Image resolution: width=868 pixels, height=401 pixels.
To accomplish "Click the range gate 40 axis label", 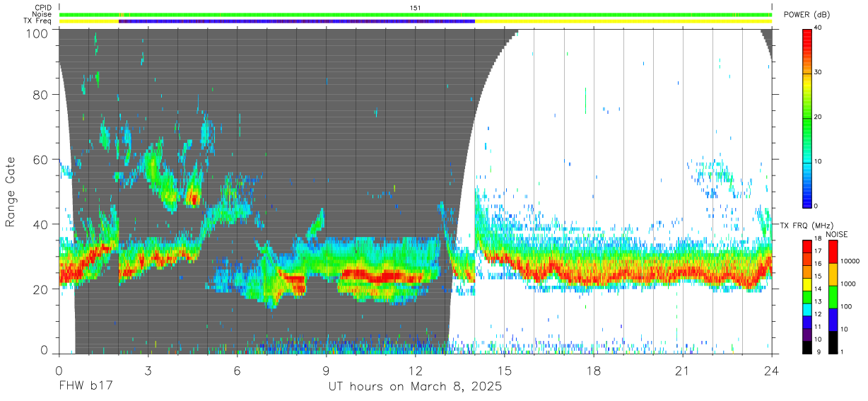I will pos(42,224).
